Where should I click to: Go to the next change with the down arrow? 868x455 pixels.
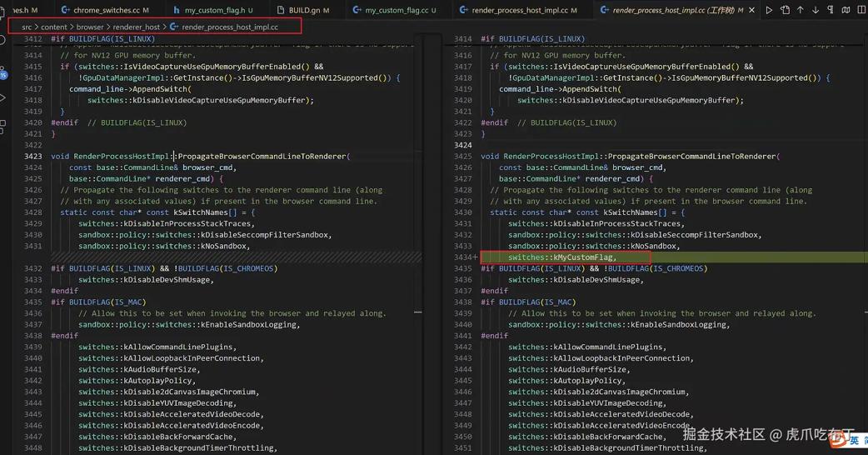coord(816,10)
